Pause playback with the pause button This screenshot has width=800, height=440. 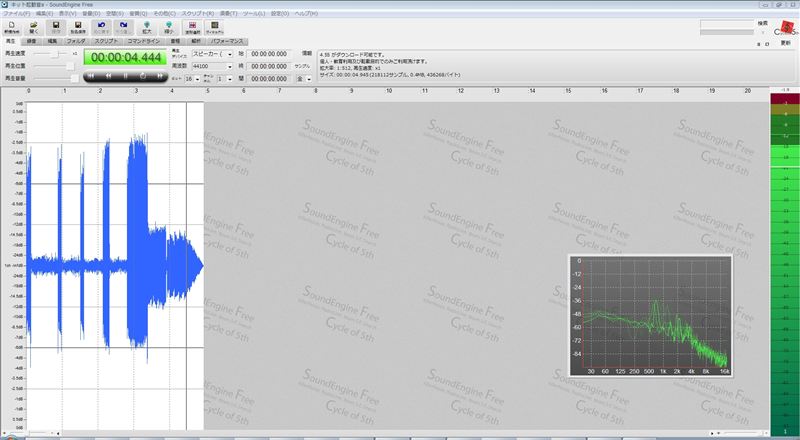(x=126, y=76)
